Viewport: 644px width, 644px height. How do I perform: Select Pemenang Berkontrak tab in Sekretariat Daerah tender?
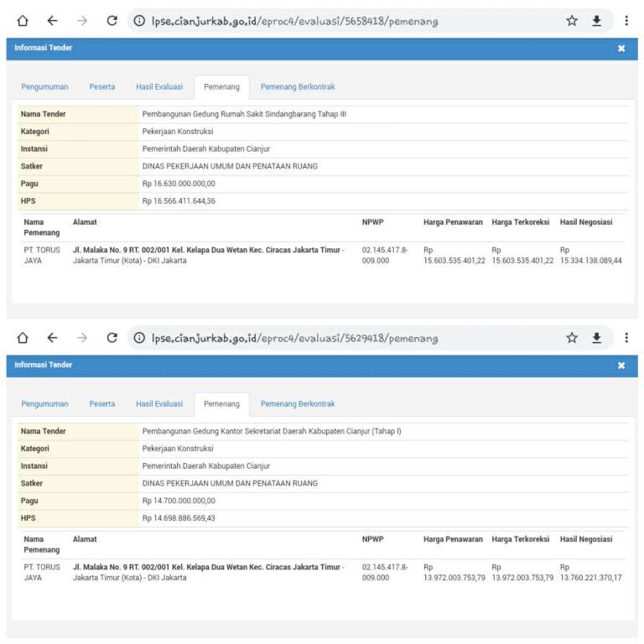point(298,403)
